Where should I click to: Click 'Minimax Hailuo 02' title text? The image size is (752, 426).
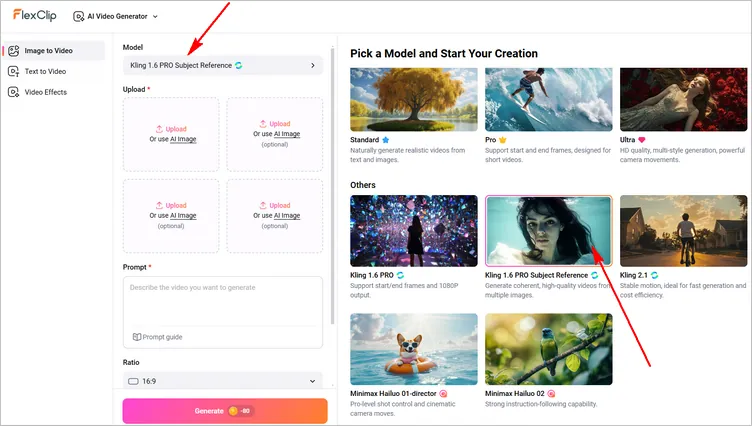[x=515, y=393]
